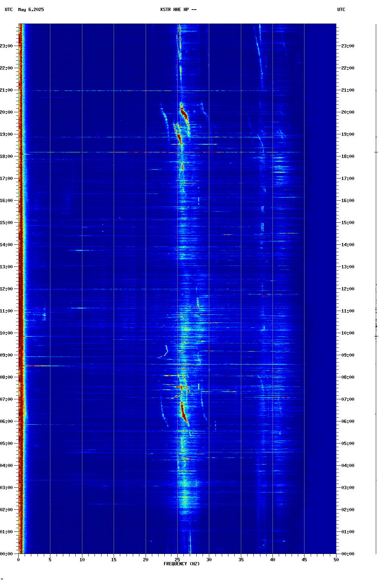Click the 50 Hz frequency tick label
The width and height of the screenshot is (392, 583).
click(336, 560)
